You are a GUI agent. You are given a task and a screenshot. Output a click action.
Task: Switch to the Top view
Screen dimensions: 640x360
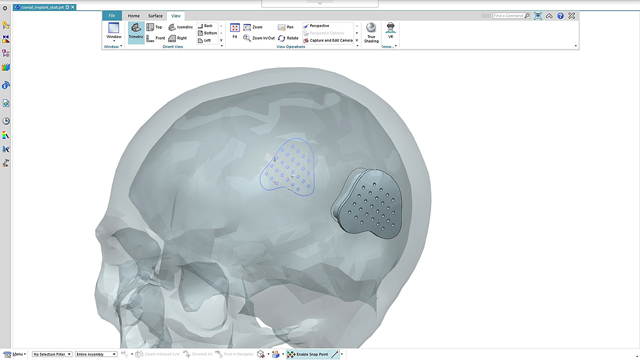point(154,27)
